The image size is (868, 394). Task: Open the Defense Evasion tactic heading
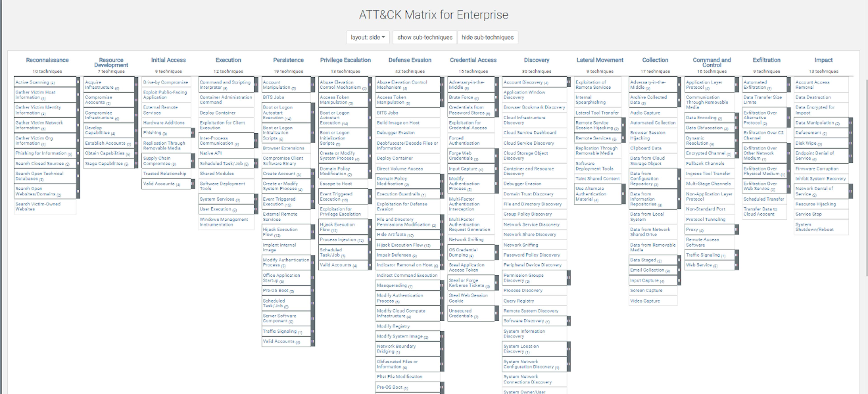[410, 60]
